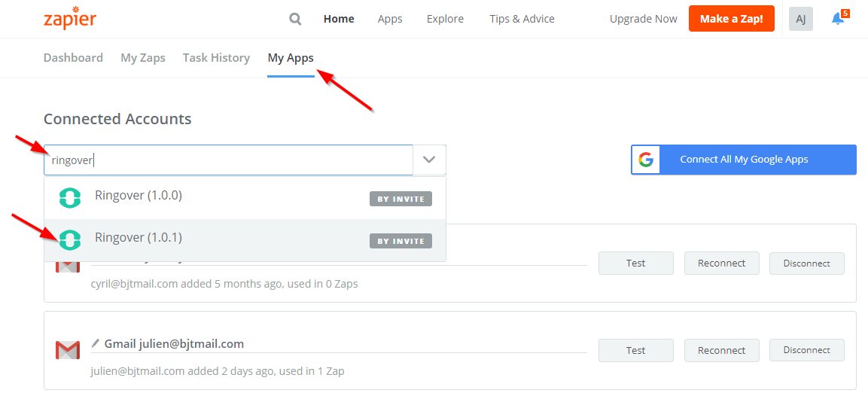Viewport: 868px width, 396px height.
Task: Click Disconnect for julien@bjtmail.com account
Action: pos(806,350)
